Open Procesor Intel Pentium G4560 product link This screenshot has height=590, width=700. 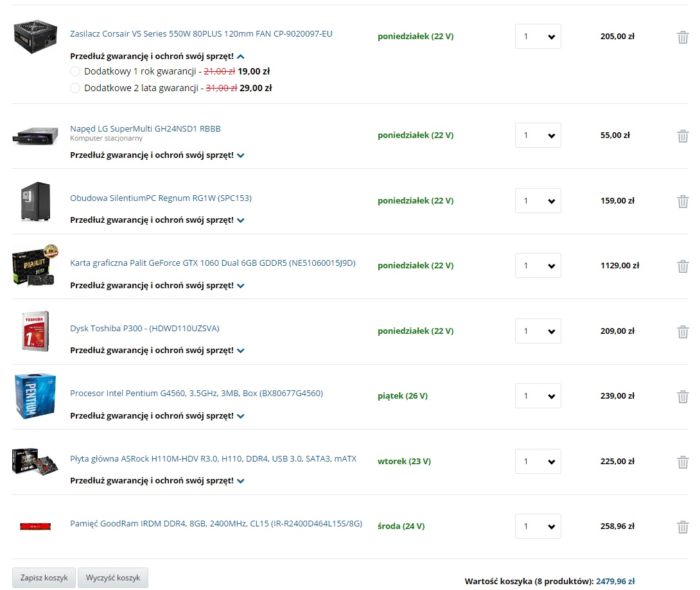197,393
